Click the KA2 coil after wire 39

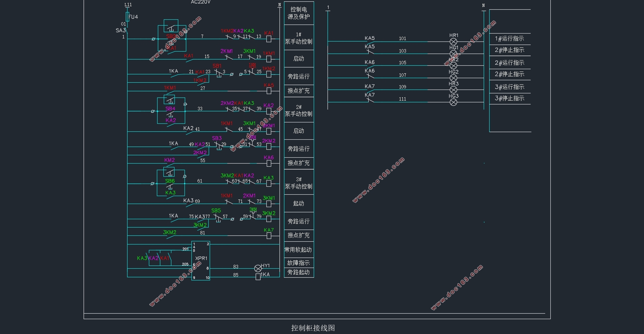[x=269, y=111]
